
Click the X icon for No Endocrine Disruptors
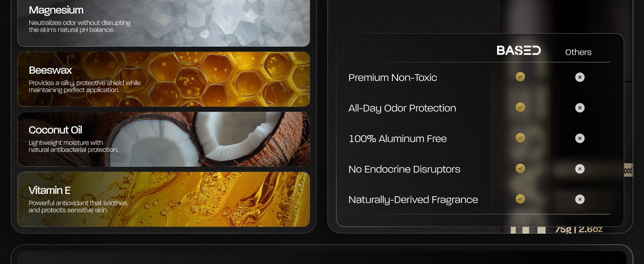pyautogui.click(x=580, y=169)
